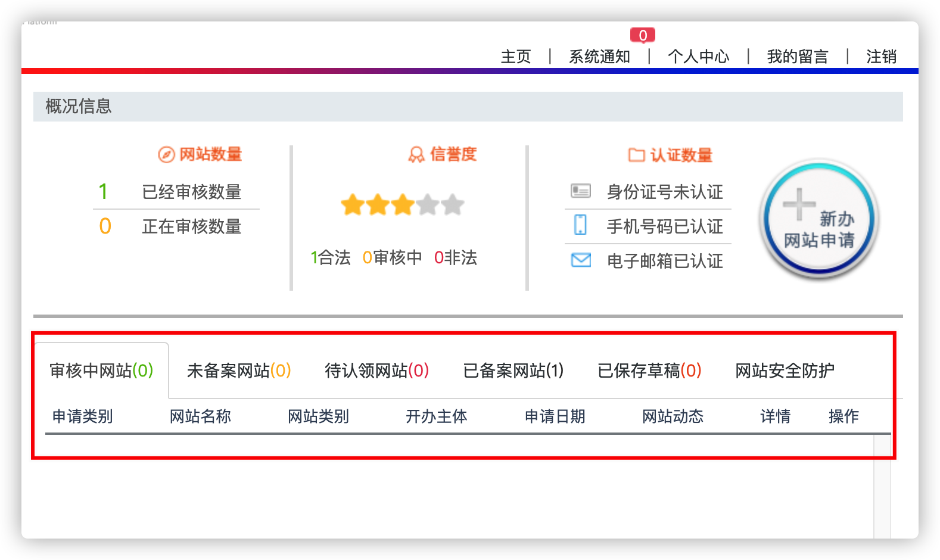Click the 详情 column header
The width and height of the screenshot is (940, 560).
(775, 416)
